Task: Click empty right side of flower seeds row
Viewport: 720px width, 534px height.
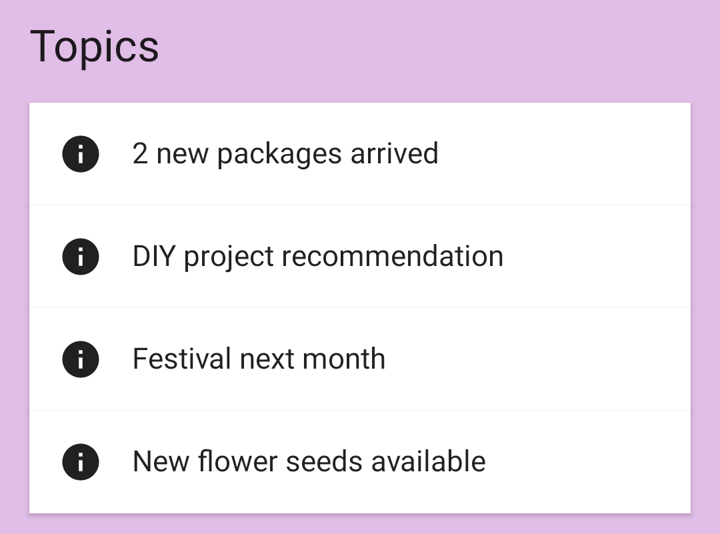Action: coord(590,462)
